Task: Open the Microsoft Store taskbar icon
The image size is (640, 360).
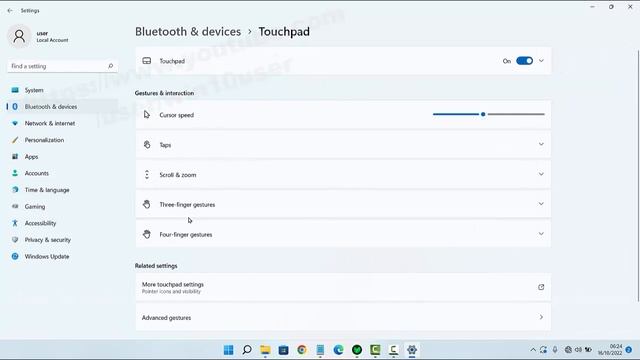Action: pyautogui.click(x=283, y=350)
